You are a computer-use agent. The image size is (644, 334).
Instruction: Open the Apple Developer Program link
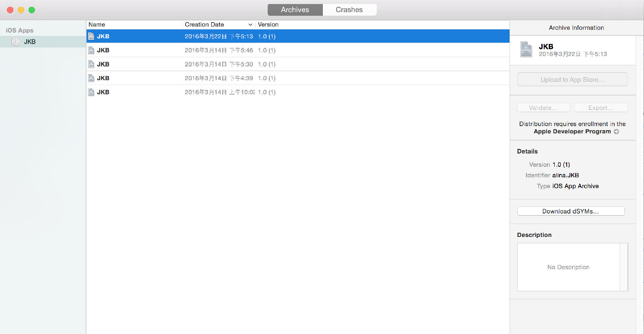click(x=572, y=131)
